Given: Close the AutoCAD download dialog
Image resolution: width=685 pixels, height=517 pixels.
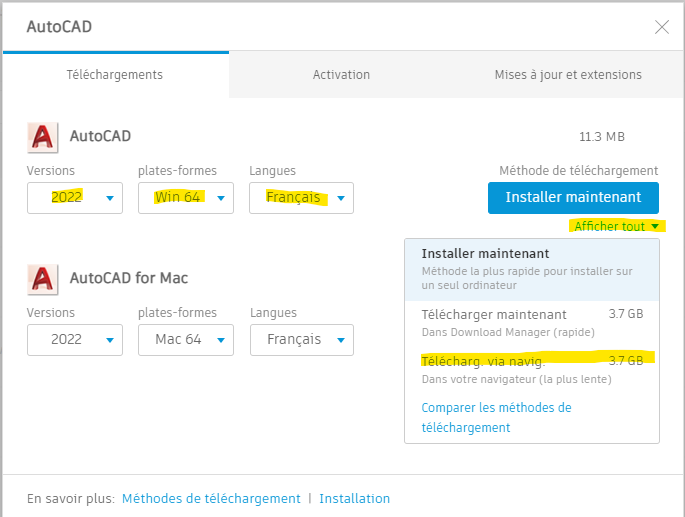Looking at the screenshot, I should coord(661,27).
